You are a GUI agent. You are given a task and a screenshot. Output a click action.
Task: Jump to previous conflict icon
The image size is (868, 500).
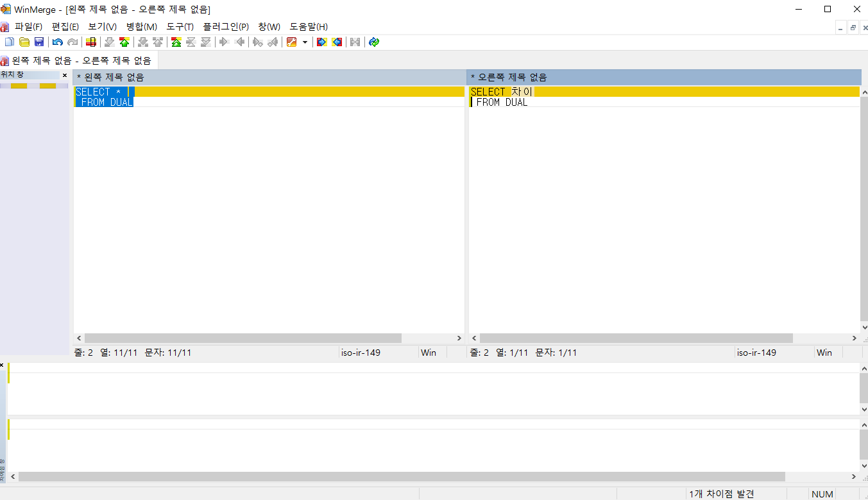(158, 42)
